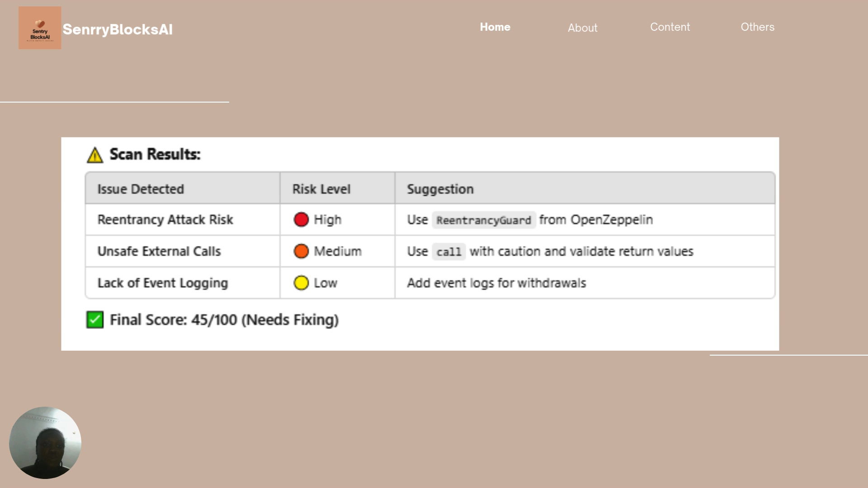Click the Low risk label
Screen dimensions: 868x488
tap(325, 283)
